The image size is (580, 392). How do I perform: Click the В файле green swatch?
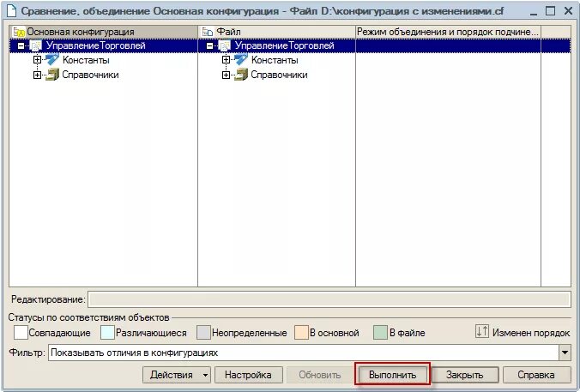(x=380, y=333)
